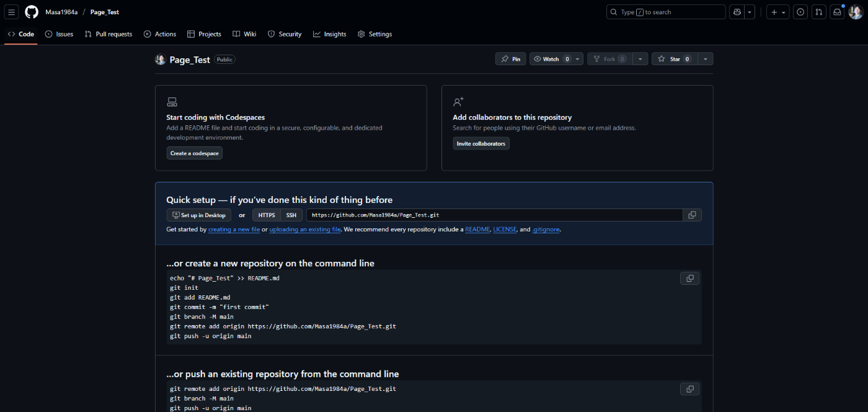Expand the Copilot dropdown arrow in header
Image resolution: width=868 pixels, height=412 pixels.
(x=750, y=12)
